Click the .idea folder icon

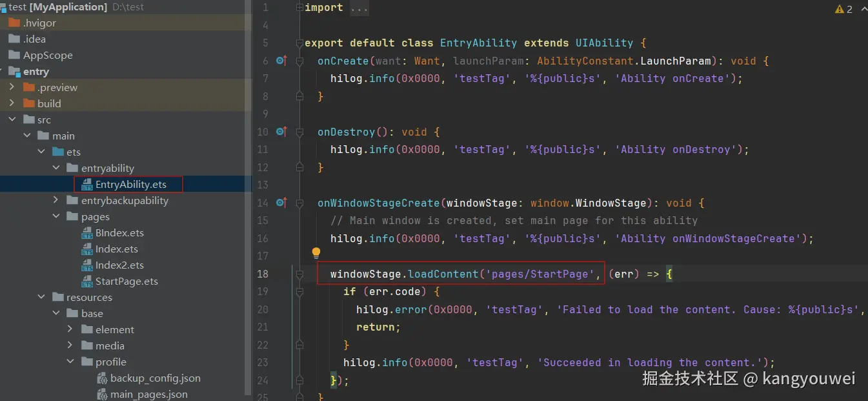click(14, 39)
